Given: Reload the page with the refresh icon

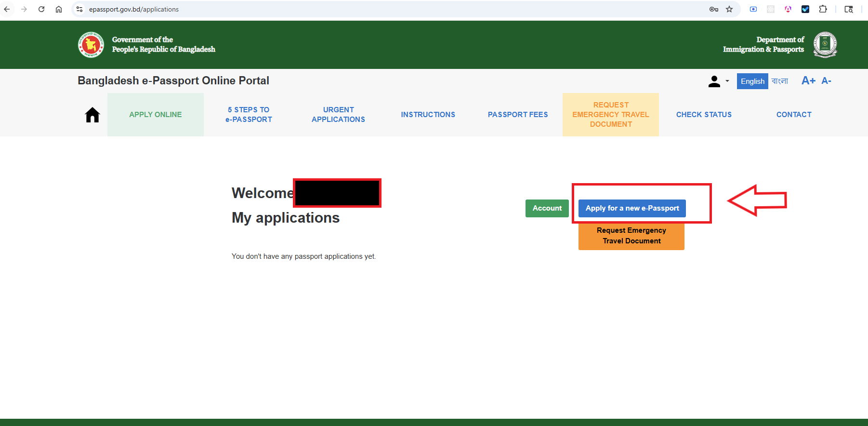Looking at the screenshot, I should (x=41, y=9).
